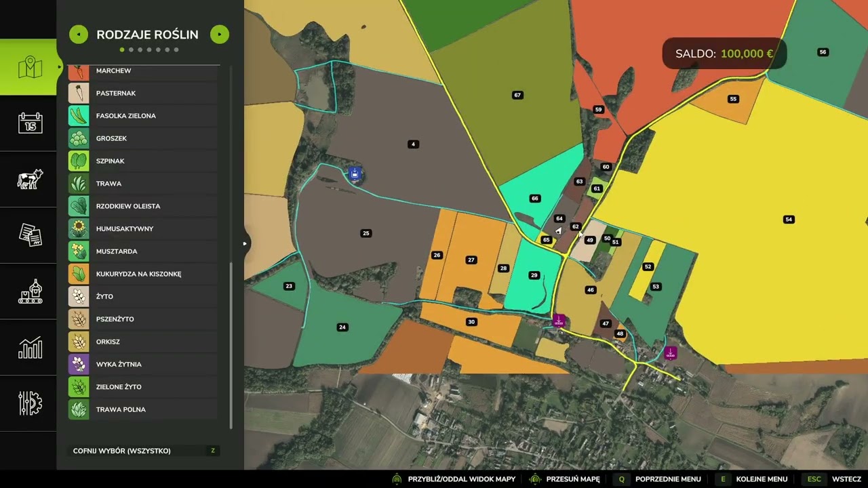
Task: Click field number 56 label
Action: [x=823, y=52]
